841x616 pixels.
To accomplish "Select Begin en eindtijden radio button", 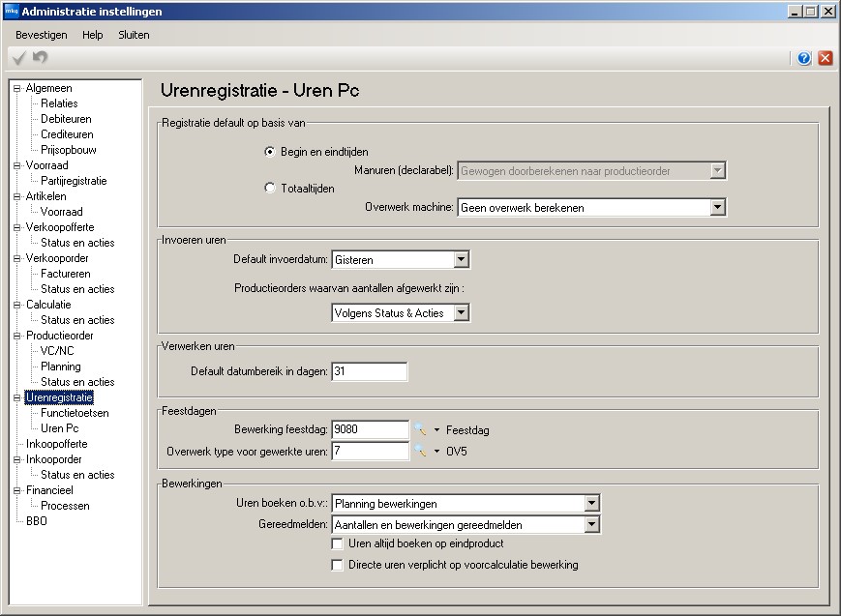I will 270,152.
